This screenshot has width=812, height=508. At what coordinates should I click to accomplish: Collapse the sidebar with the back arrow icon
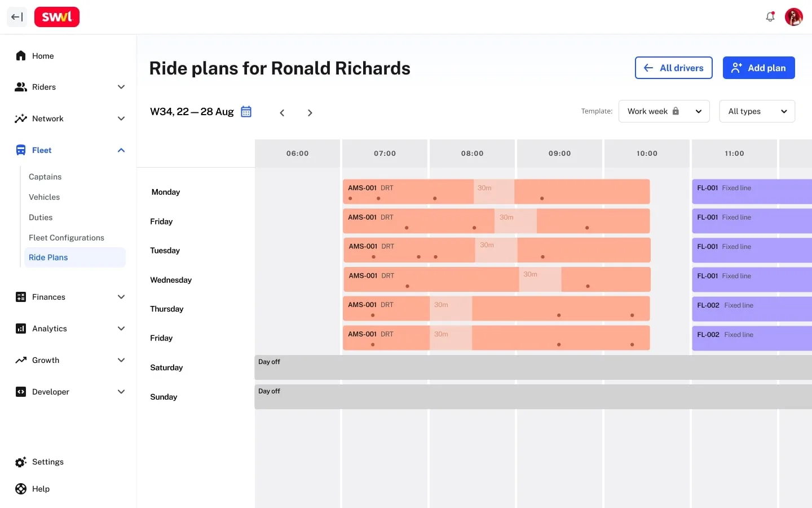pyautogui.click(x=17, y=17)
